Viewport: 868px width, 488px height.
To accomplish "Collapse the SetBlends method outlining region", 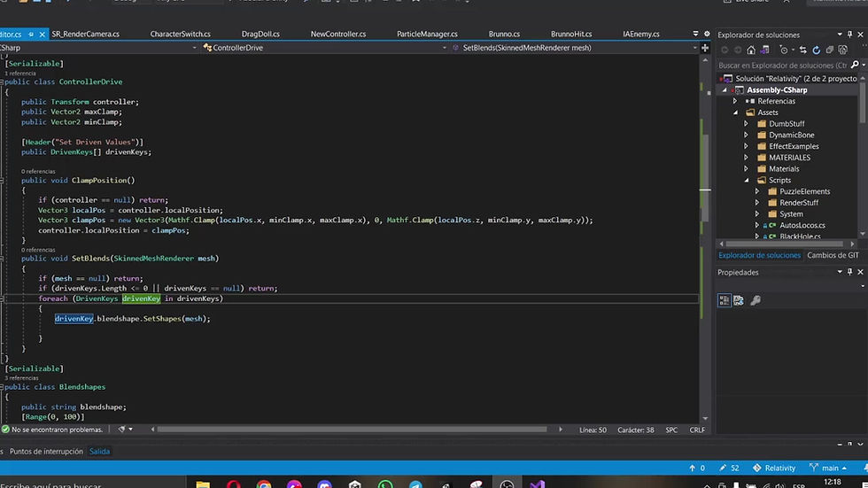I will (2, 259).
